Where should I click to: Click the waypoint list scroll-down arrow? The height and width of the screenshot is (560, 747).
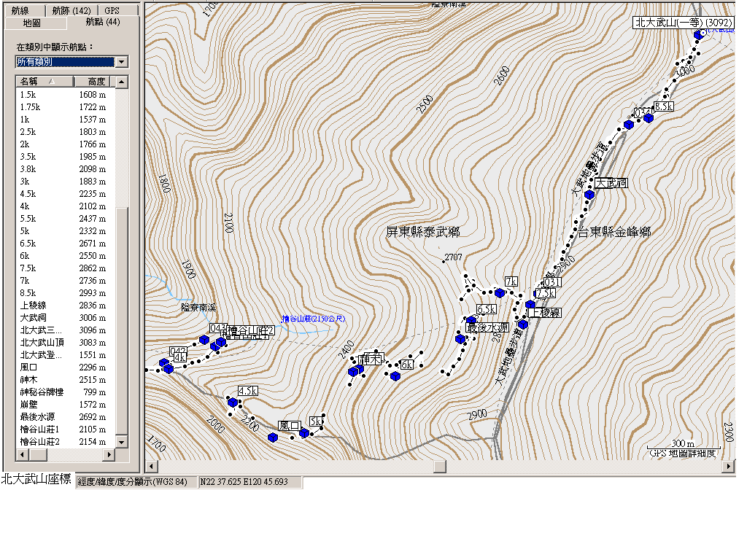pyautogui.click(x=122, y=442)
